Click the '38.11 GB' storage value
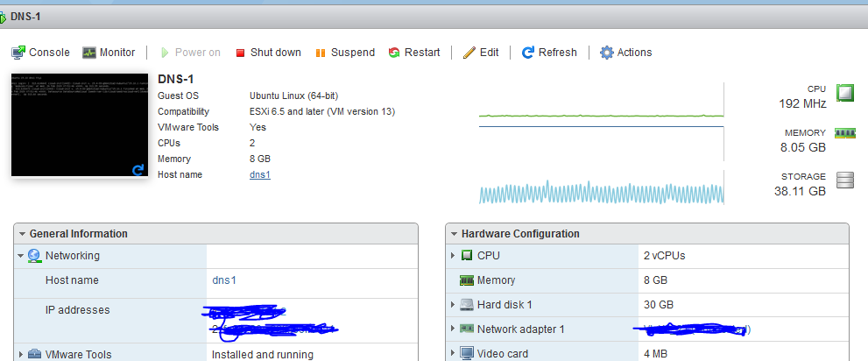 click(800, 192)
